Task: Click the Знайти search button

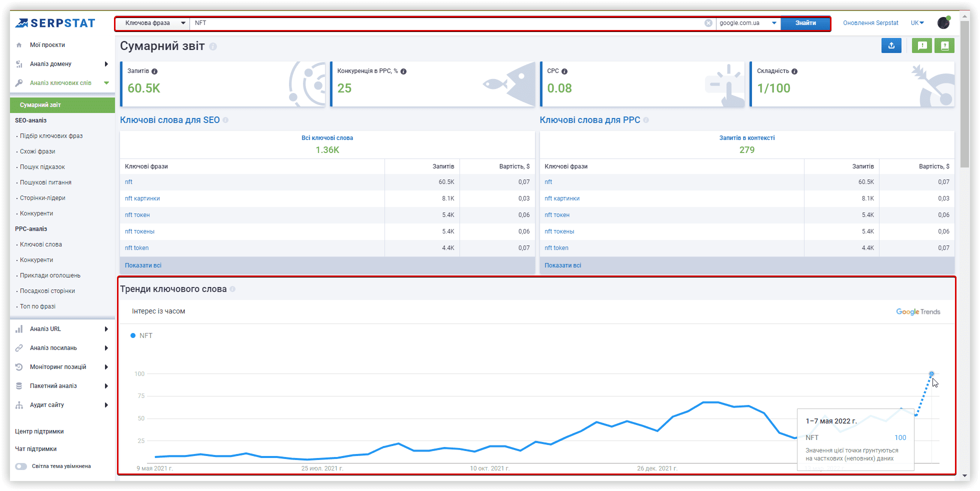Action: 805,23
